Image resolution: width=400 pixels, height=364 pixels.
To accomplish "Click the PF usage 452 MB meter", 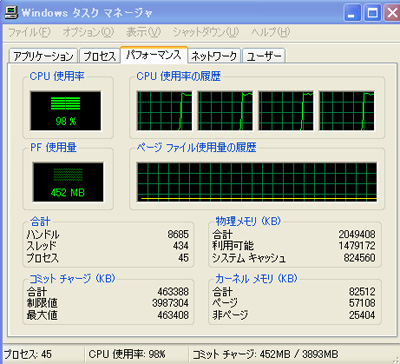I will pos(68,182).
